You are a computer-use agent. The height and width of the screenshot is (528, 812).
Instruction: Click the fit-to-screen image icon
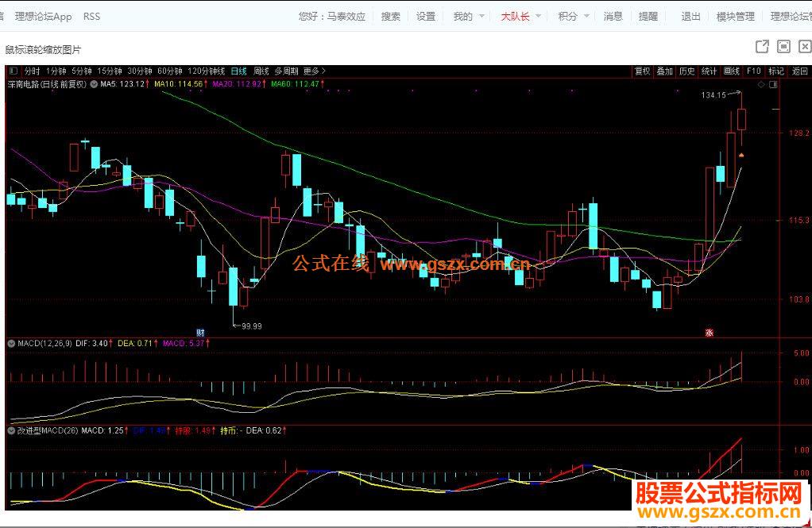point(783,47)
